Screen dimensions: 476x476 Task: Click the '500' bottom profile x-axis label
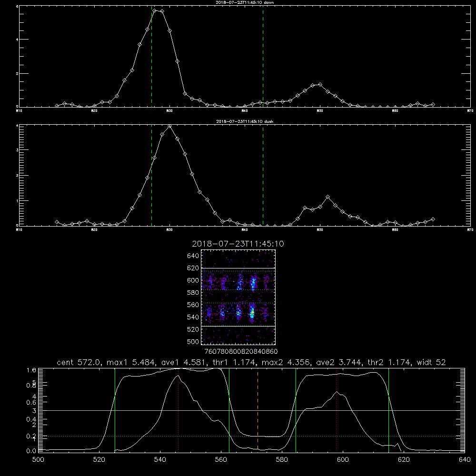click(x=38, y=460)
